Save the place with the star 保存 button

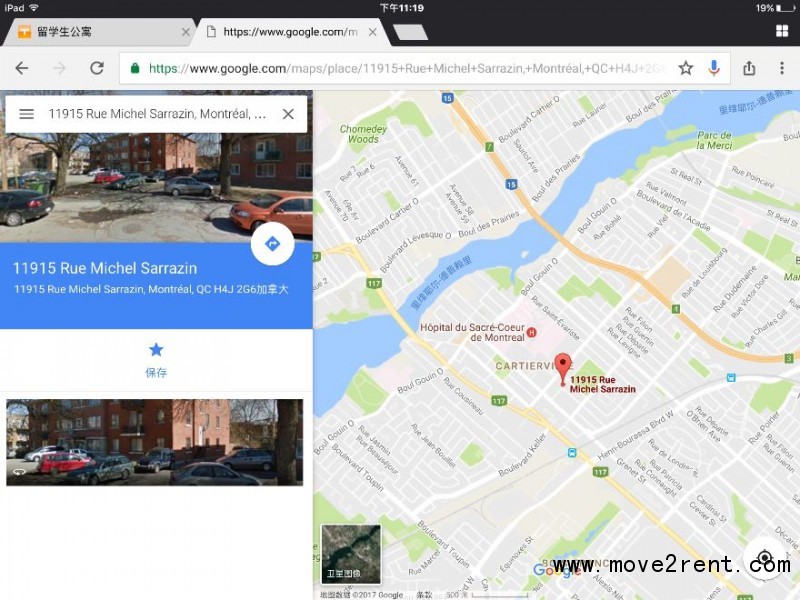[156, 360]
